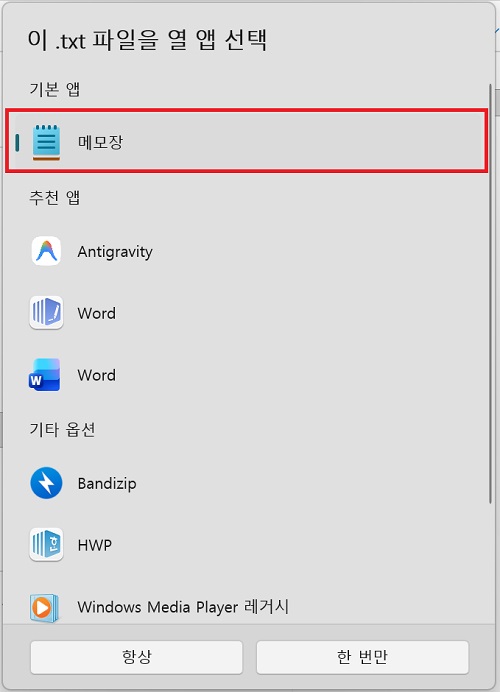Select Windows Media Player 레거시 label
The height and width of the screenshot is (692, 500).
coord(183,607)
